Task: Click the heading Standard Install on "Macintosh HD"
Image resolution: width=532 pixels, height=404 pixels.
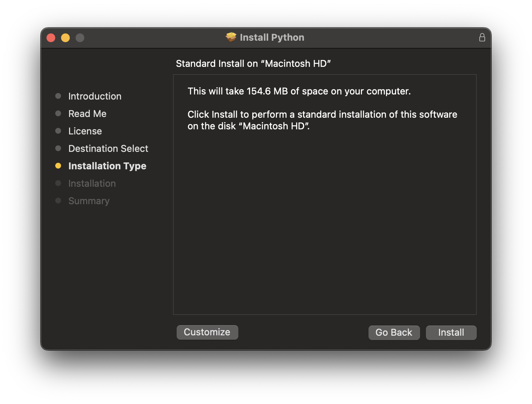Action: tap(253, 64)
